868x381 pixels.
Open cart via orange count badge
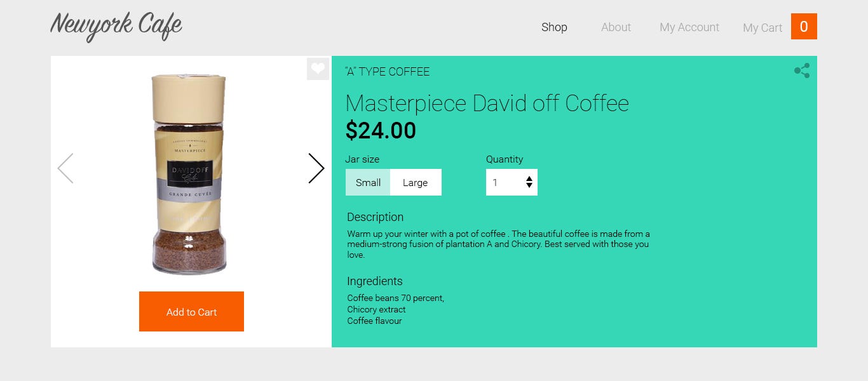[804, 27]
